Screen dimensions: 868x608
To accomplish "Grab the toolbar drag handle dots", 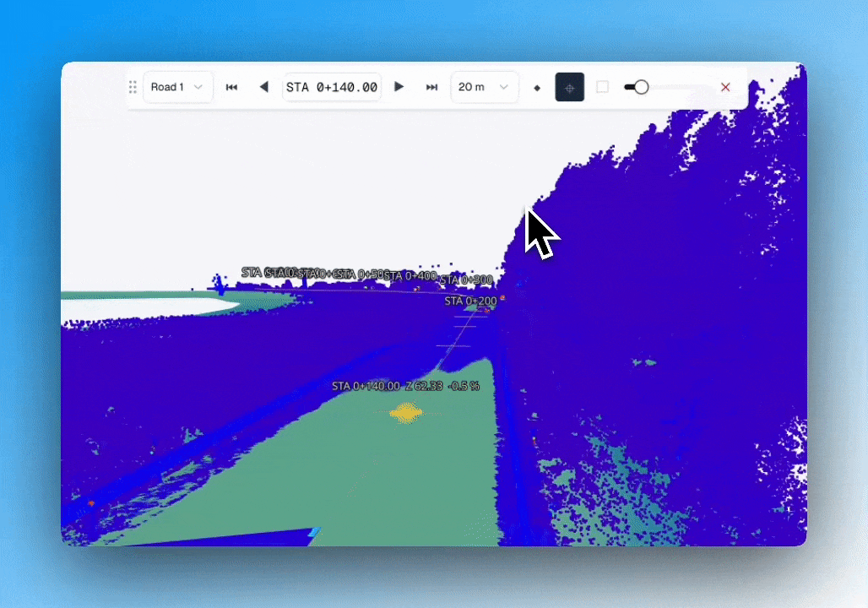I will click(x=133, y=87).
